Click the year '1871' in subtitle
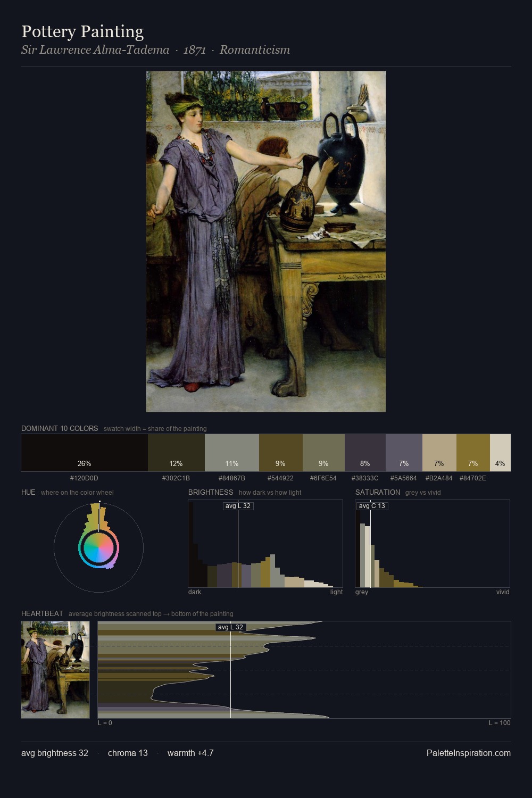The height and width of the screenshot is (798, 532). coord(195,50)
